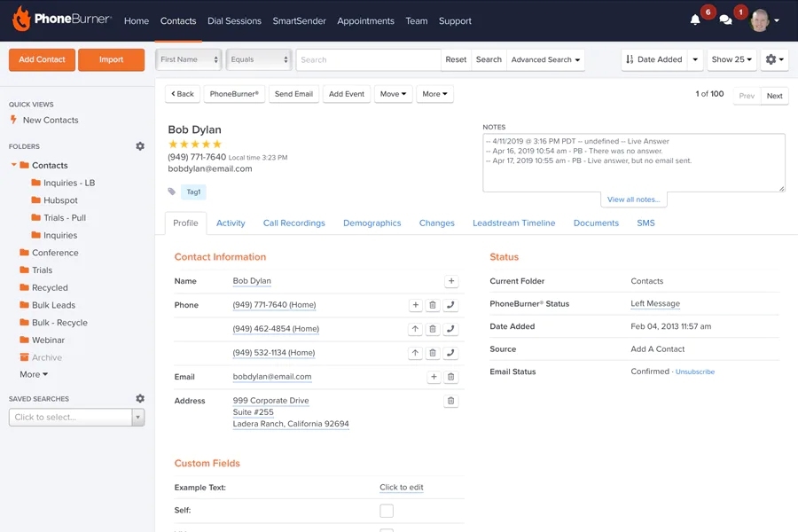The width and height of the screenshot is (798, 532).
Task: Call the (949) 771-7640 number phone icon
Action: (x=450, y=305)
